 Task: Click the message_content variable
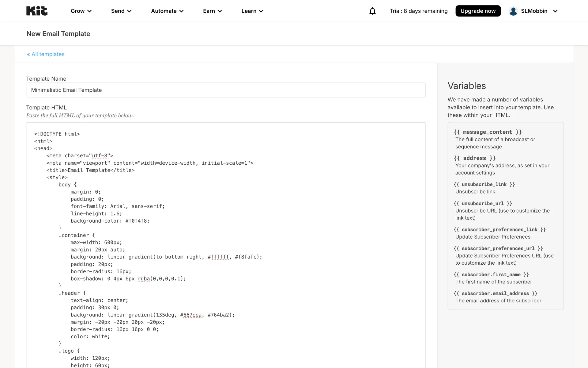tap(488, 132)
